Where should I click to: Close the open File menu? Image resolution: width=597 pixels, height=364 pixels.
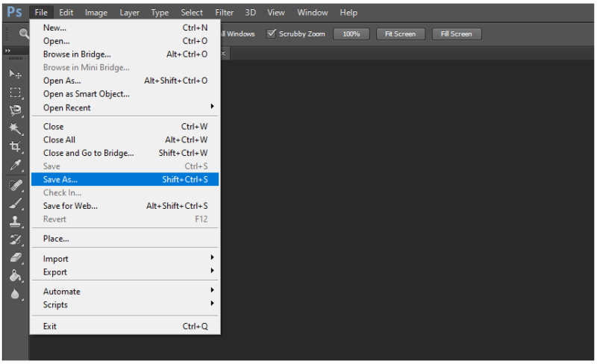click(41, 13)
